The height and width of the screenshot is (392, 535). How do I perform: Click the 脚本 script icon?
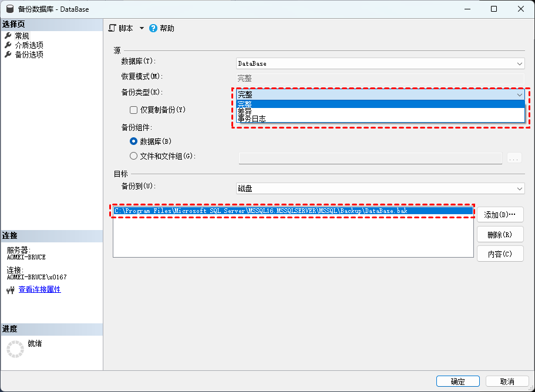point(112,28)
